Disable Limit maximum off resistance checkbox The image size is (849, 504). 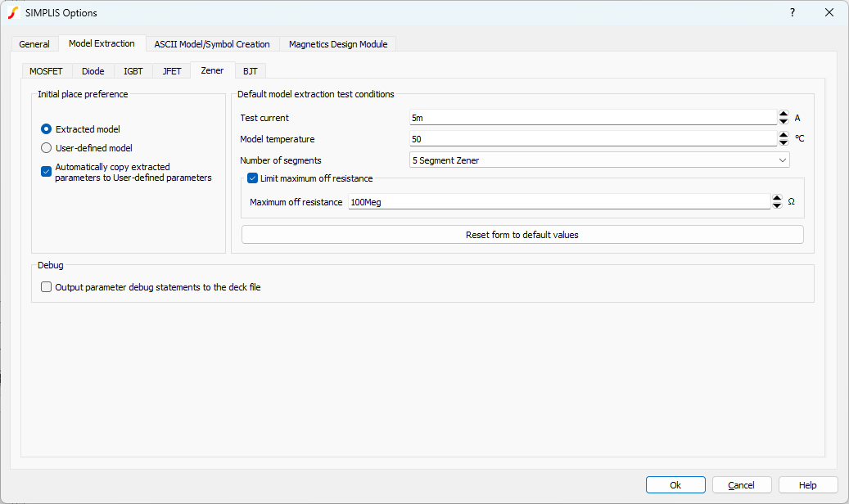(253, 178)
